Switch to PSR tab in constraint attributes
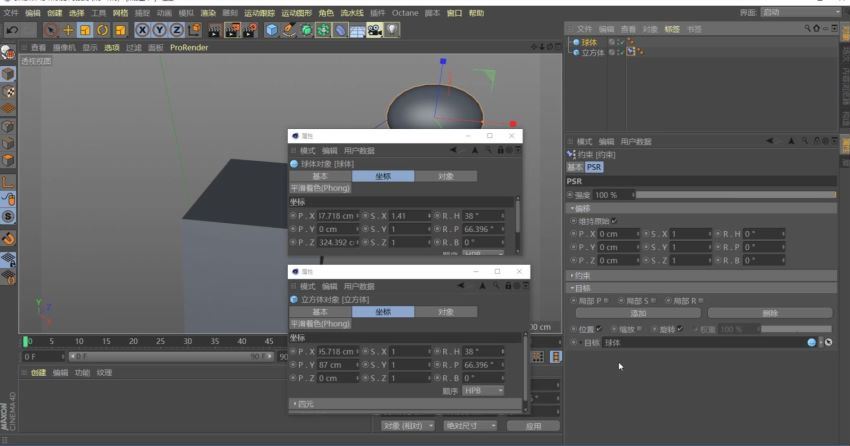Viewport: 850px width, 446px height. [594, 167]
